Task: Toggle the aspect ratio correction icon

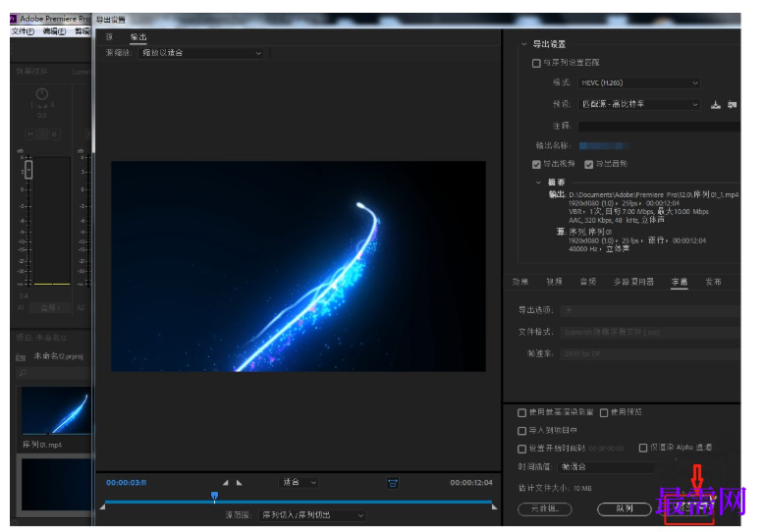Action: click(392, 483)
